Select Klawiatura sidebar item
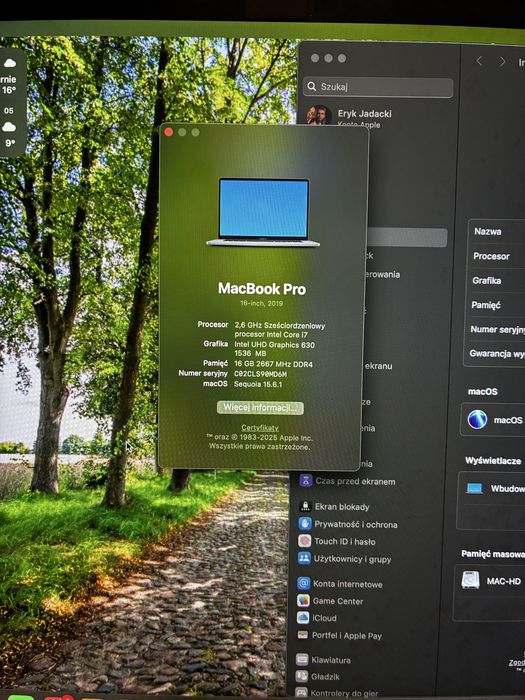The image size is (525, 700). [324, 660]
